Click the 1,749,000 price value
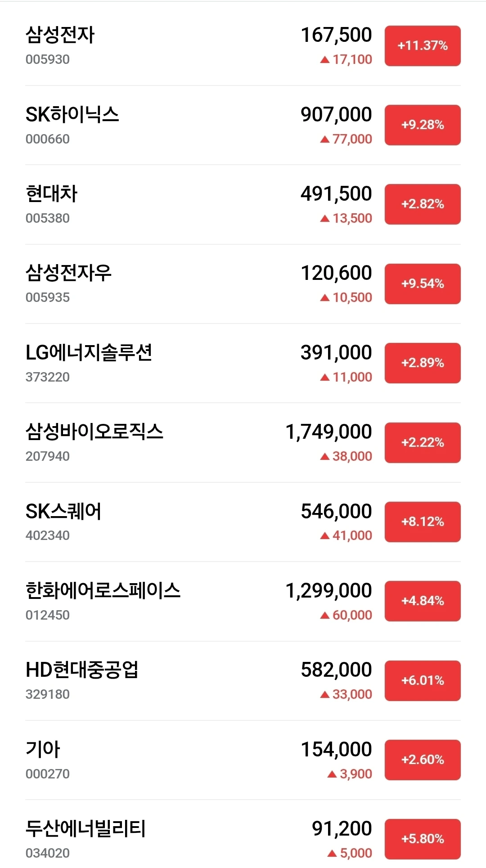This screenshot has height=868, width=486. click(x=329, y=432)
